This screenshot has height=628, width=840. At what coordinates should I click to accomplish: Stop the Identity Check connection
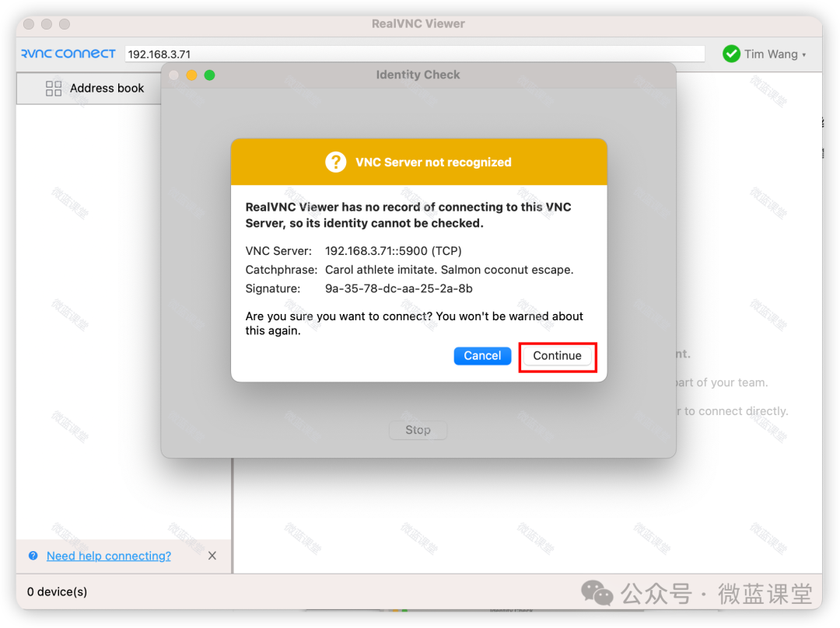click(418, 430)
